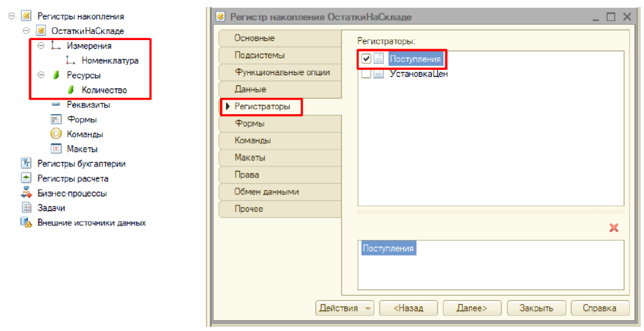Select Поступления in the lower list

point(388,248)
